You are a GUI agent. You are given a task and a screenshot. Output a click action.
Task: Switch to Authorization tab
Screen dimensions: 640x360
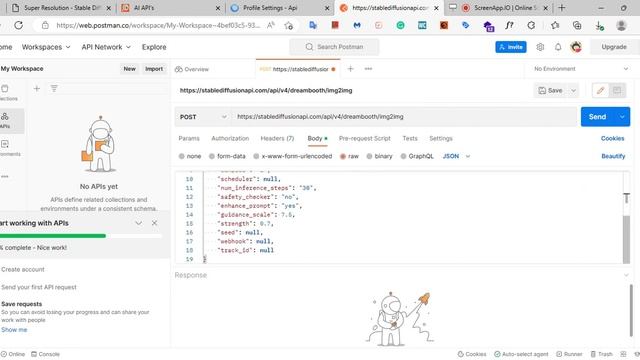pos(230,138)
